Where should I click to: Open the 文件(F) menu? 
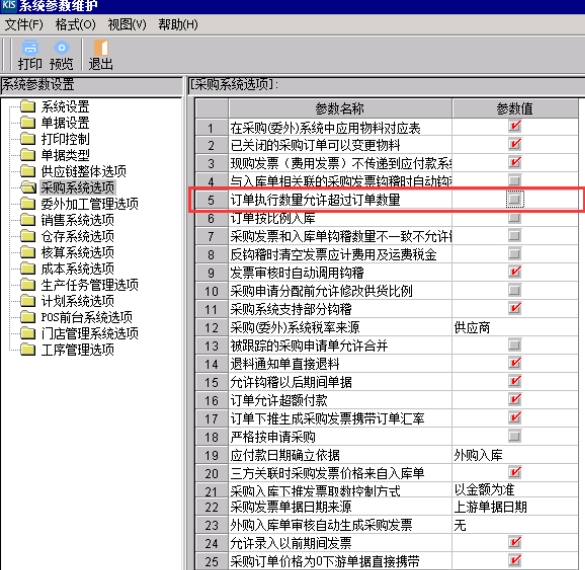click(x=24, y=25)
